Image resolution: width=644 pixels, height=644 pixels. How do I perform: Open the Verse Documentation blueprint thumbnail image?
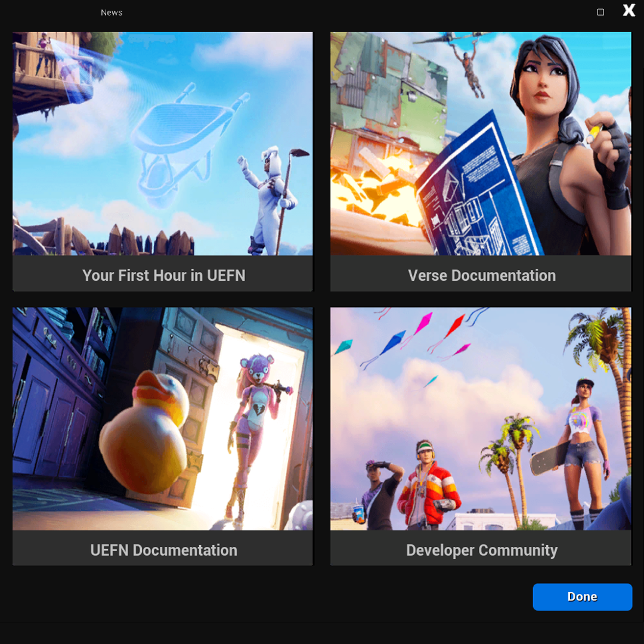pyautogui.click(x=481, y=143)
